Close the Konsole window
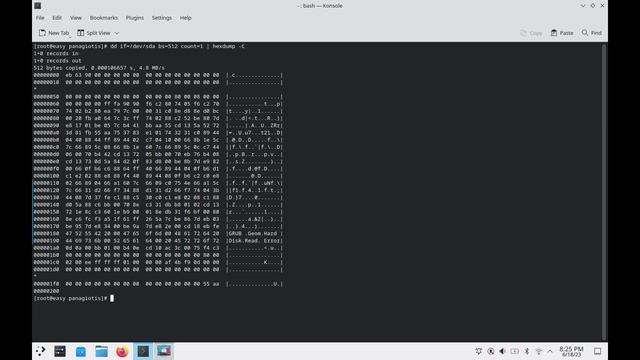640x360 pixels. point(602,6)
